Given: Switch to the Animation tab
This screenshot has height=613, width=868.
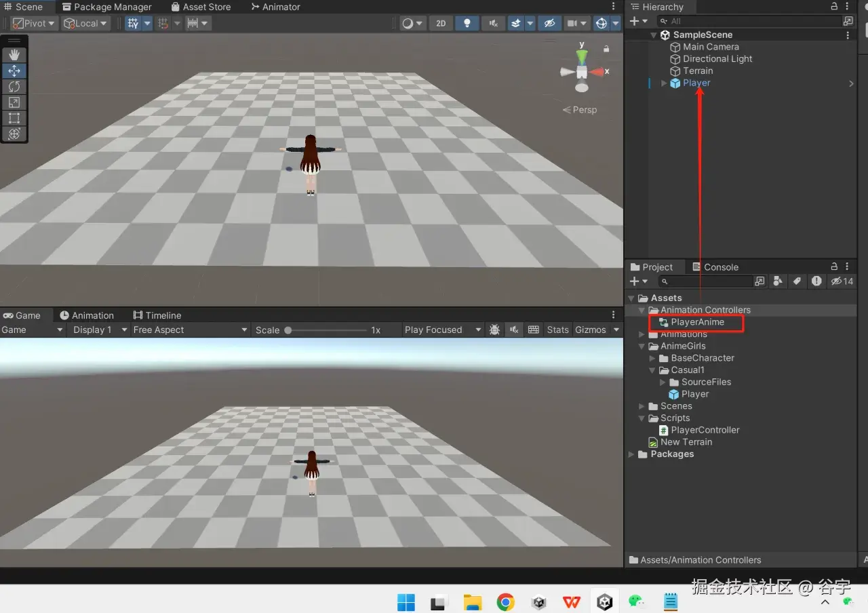Looking at the screenshot, I should (x=87, y=315).
